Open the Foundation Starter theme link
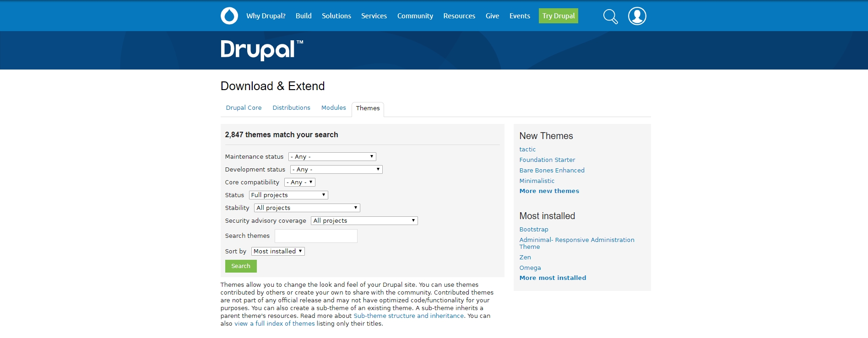 tap(547, 160)
